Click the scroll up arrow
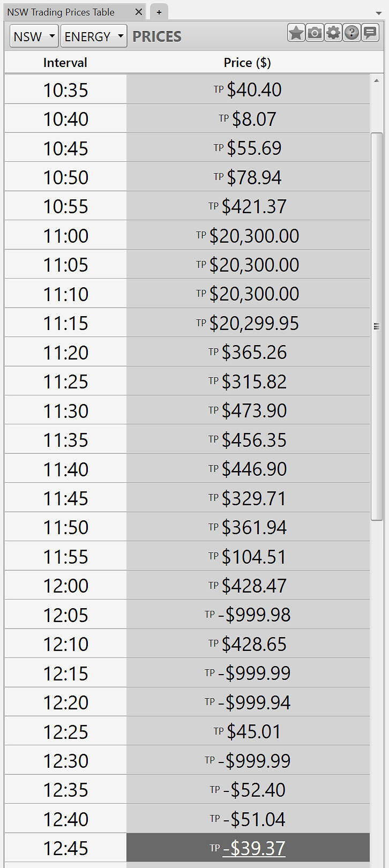Image resolution: width=389 pixels, height=868 pixels. [x=377, y=81]
